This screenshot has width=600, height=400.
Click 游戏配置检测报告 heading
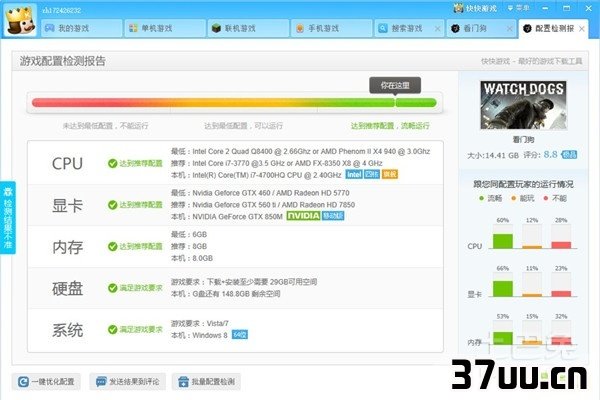(63, 61)
